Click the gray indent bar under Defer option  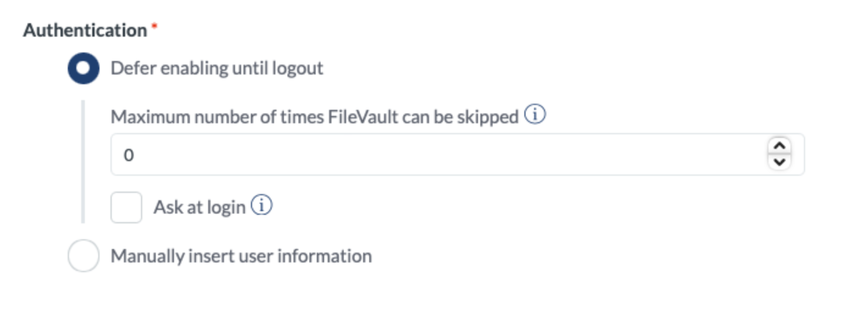pyautogui.click(x=82, y=162)
